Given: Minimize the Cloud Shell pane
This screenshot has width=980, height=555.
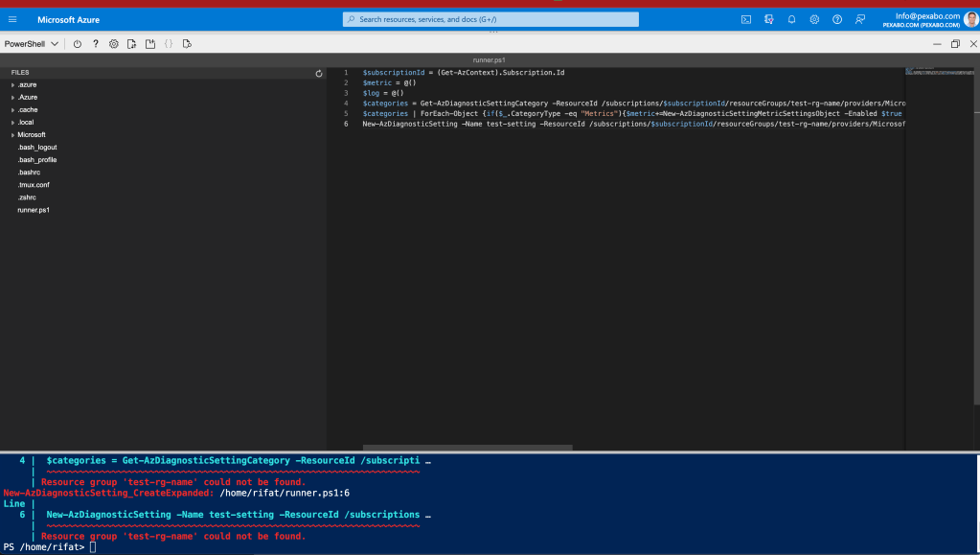Looking at the screenshot, I should point(937,44).
